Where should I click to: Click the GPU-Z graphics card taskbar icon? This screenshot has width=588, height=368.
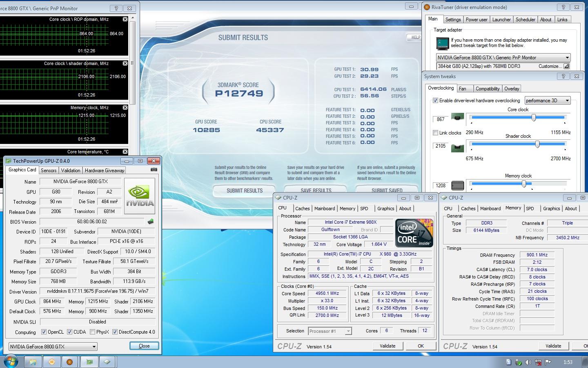click(89, 362)
